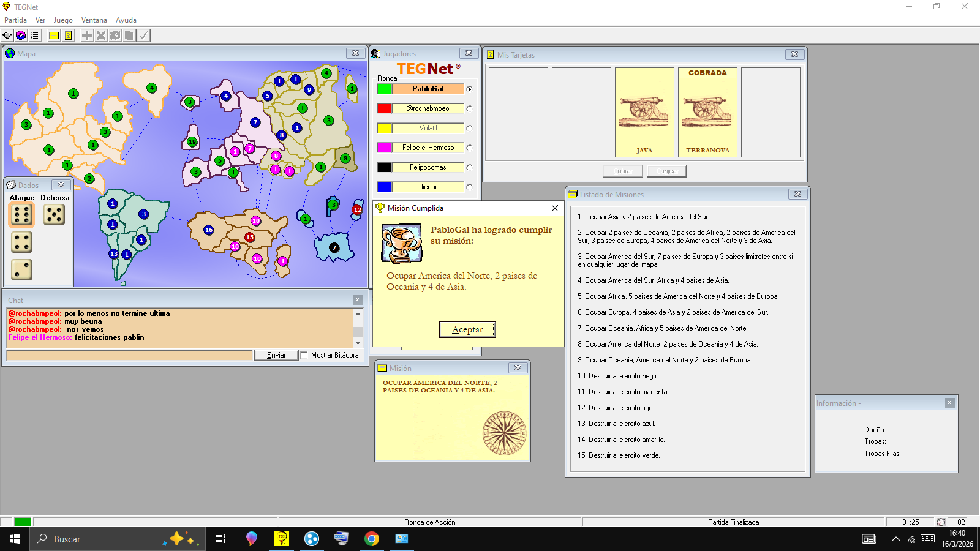Show hidden system tray icons

tap(895, 539)
